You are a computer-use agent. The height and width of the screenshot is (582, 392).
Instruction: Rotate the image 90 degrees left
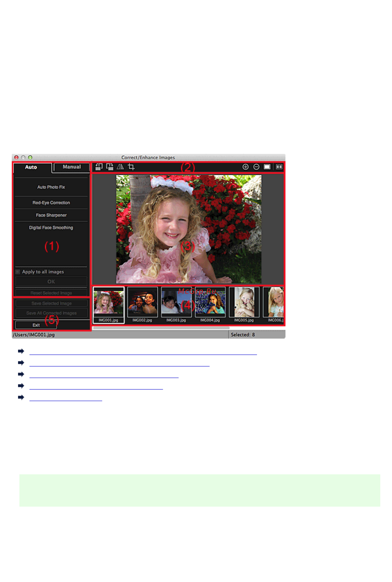click(x=99, y=167)
